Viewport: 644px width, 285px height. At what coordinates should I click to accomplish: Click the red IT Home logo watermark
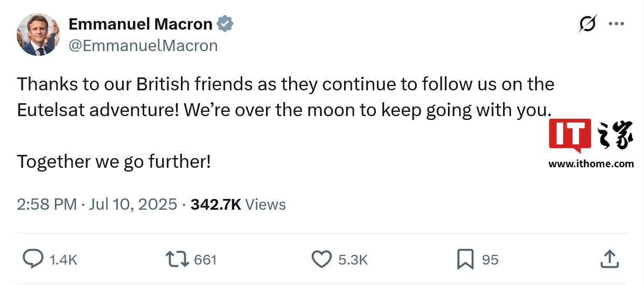(x=571, y=134)
